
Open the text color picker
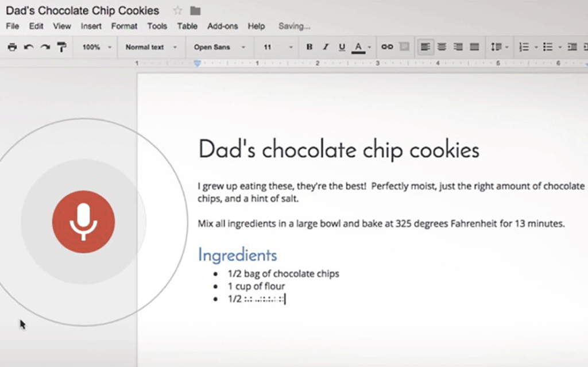pos(361,47)
